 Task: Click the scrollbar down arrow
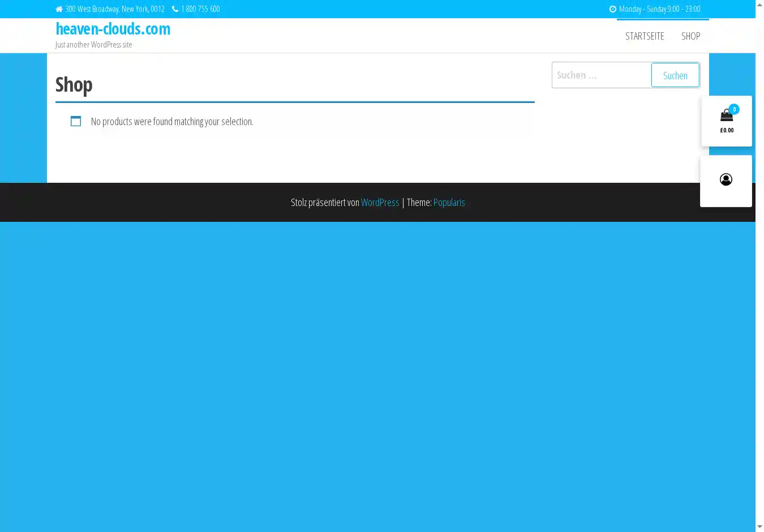(x=759, y=527)
